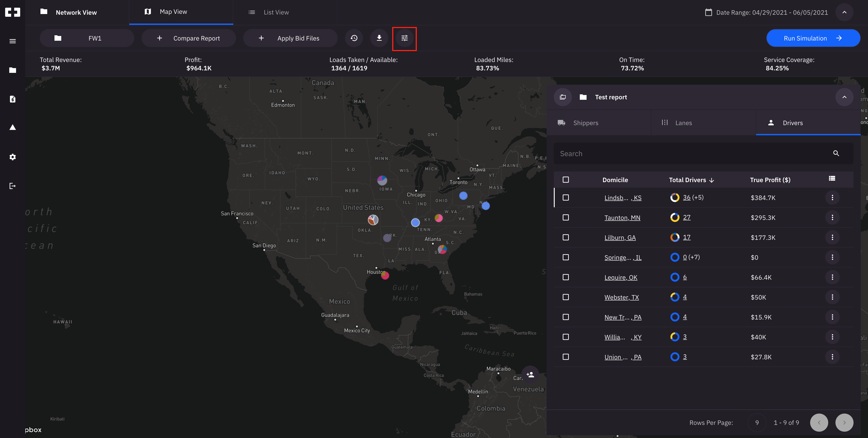
Task: Open the Shippers tab
Action: 585,123
